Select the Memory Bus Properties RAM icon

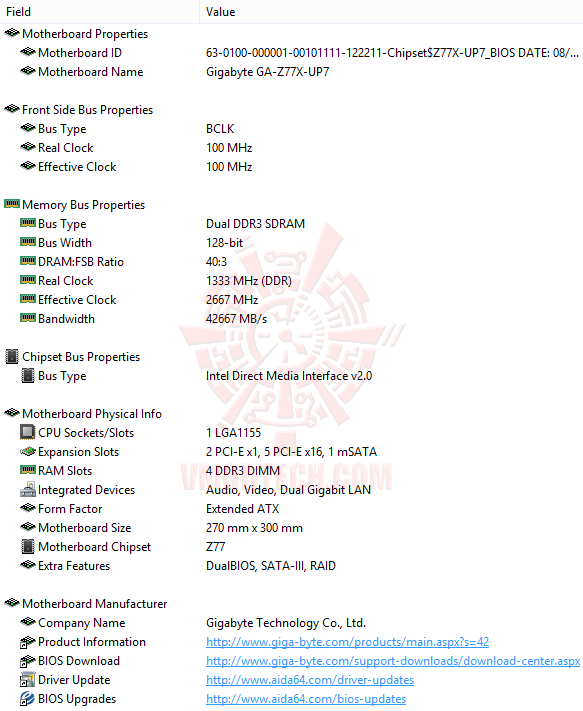click(12, 205)
